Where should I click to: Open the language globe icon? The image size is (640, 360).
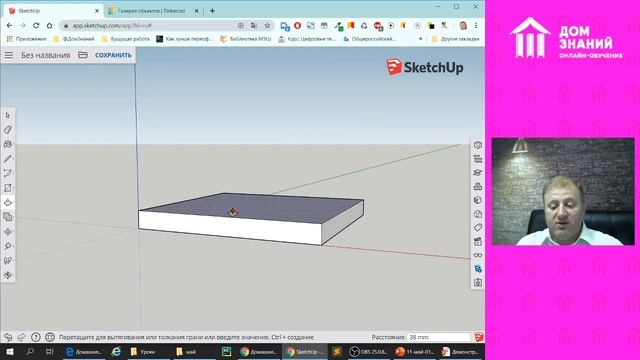point(50,337)
